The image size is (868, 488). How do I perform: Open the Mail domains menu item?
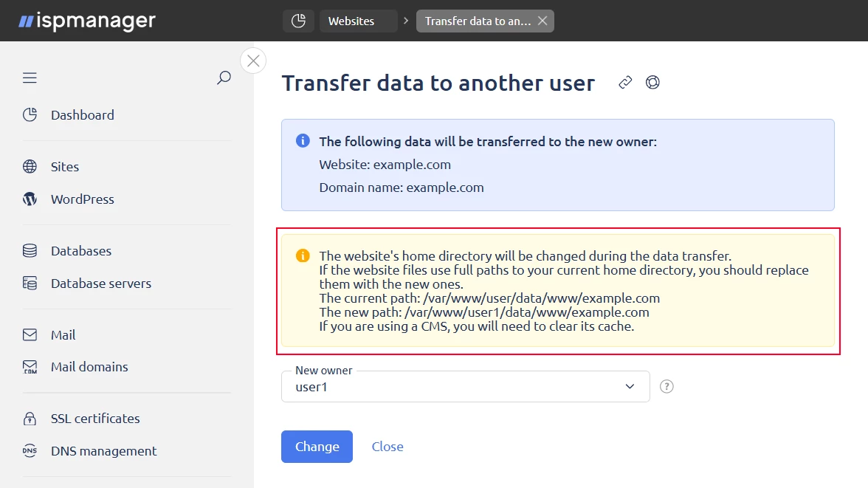[89, 367]
